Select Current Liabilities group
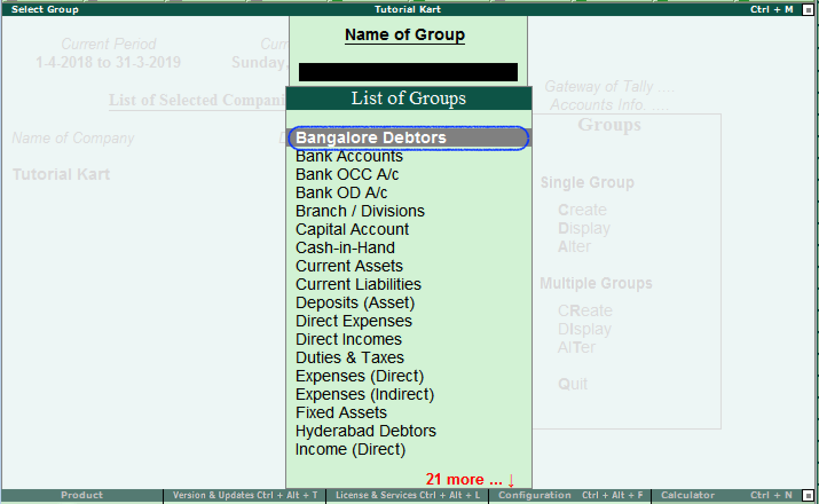The height and width of the screenshot is (504, 819). point(358,284)
